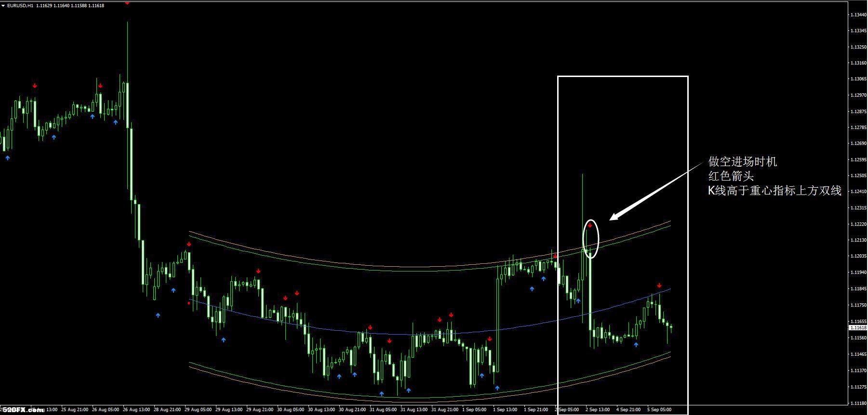
Task: Click time axis label 25 Aug 21:00
Action: [x=75, y=410]
